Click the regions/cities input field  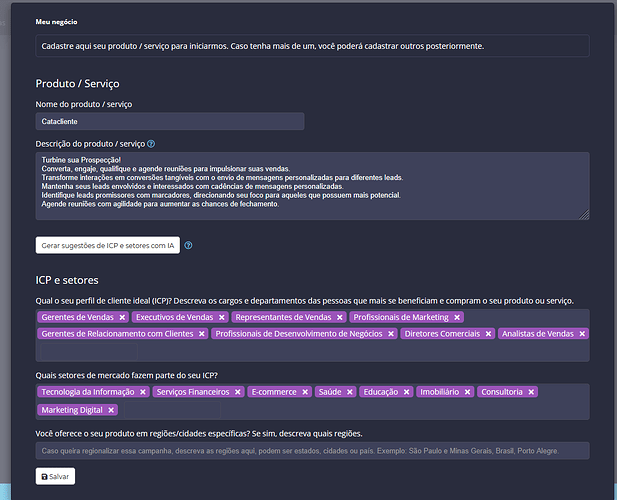[x=312, y=451]
